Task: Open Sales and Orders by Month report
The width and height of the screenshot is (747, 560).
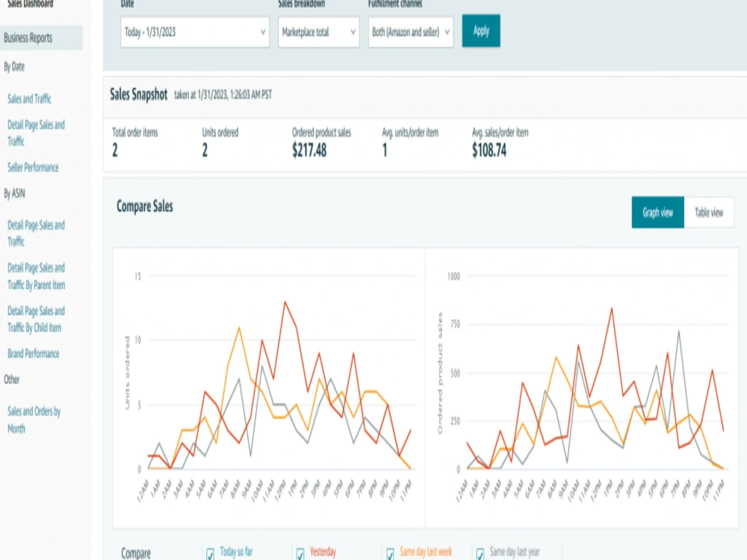Action: click(x=34, y=420)
